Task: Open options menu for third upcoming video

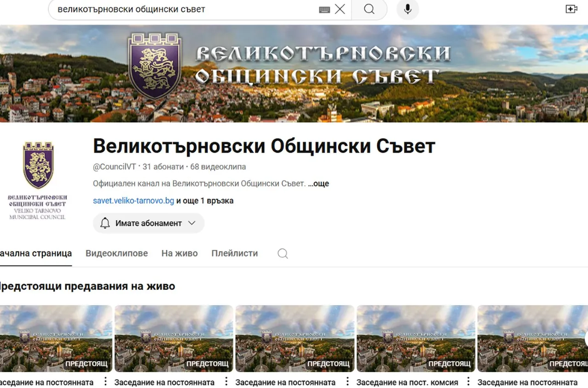Action: click(347, 382)
